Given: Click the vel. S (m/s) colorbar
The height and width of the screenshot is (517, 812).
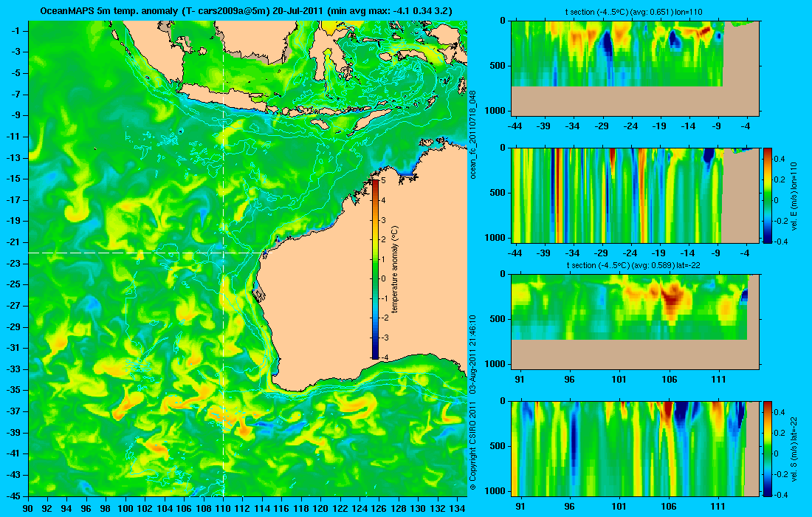Looking at the screenshot, I should [x=768, y=448].
